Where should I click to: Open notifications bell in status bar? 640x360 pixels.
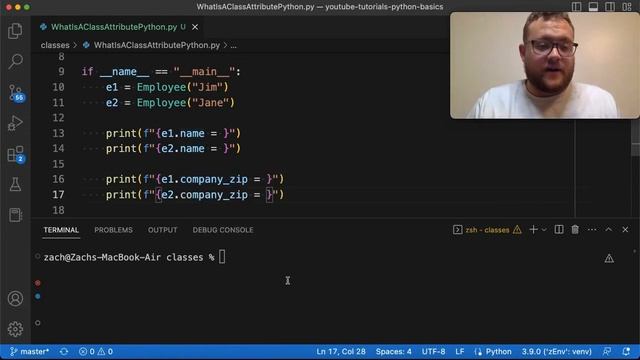click(626, 351)
